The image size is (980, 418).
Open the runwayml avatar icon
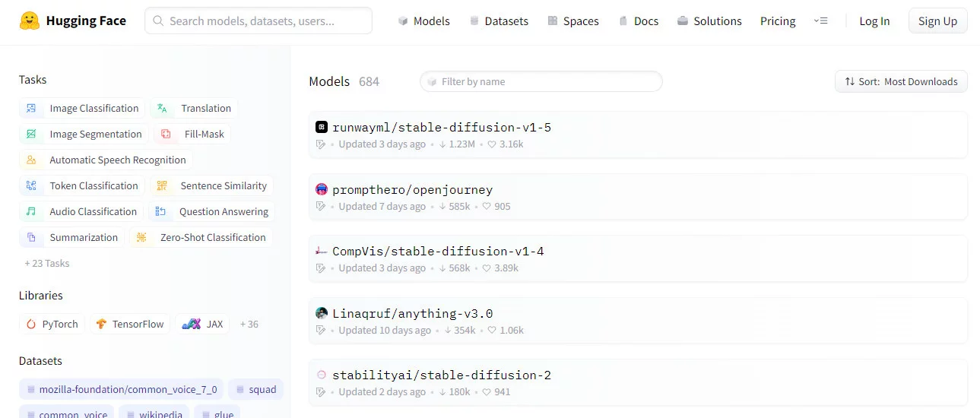coord(322,127)
